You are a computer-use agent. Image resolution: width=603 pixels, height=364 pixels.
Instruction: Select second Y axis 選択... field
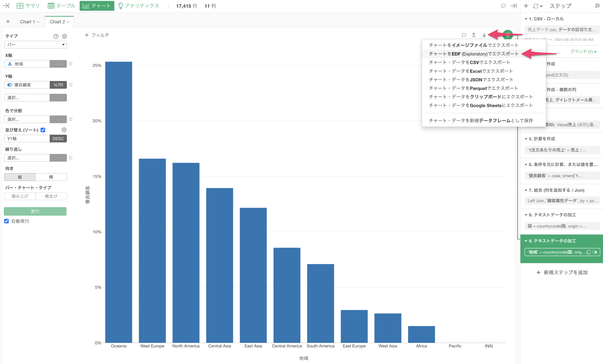(27, 98)
